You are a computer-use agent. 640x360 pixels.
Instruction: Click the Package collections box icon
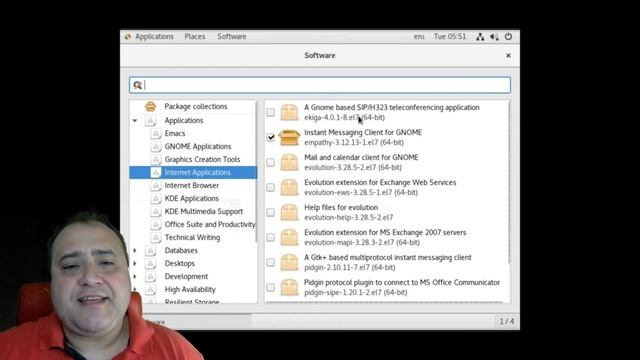[x=151, y=106]
